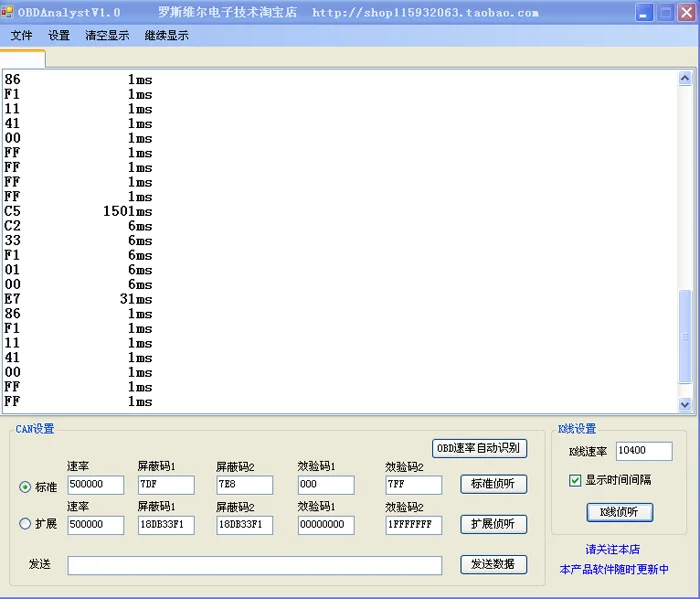The image size is (700, 599).
Task: Click the extended 速率 field 500000
Action: 96,525
